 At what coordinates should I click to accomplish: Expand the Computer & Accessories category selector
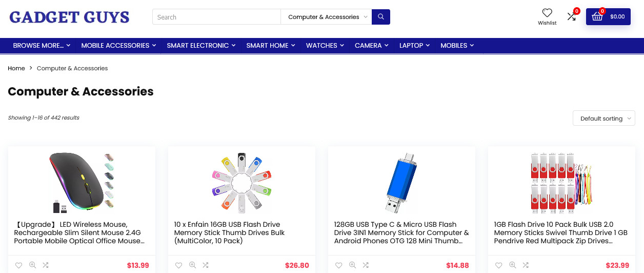coord(326,17)
